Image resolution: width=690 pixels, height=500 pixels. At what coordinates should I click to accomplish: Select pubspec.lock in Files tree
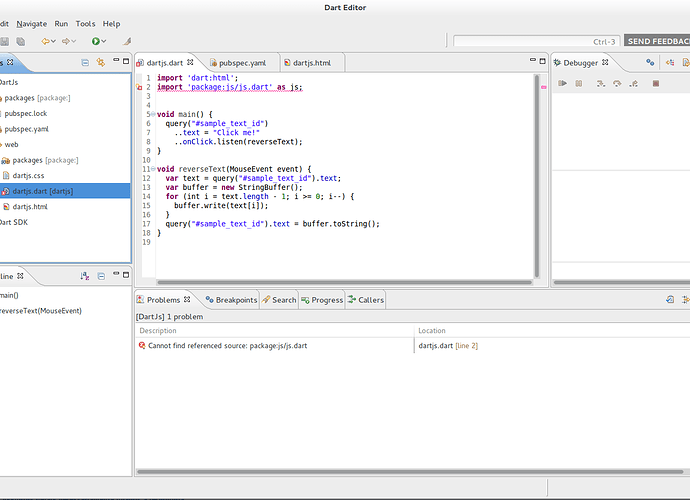26,114
